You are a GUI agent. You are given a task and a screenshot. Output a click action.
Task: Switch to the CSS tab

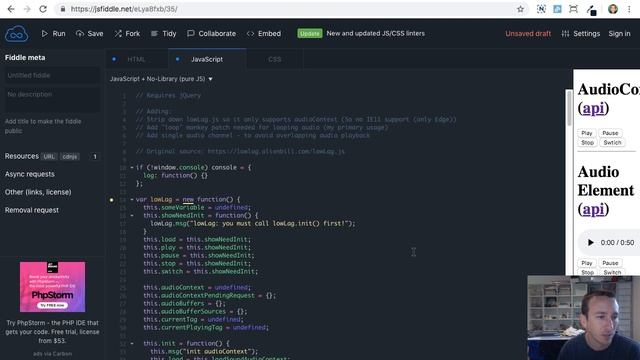pos(275,59)
